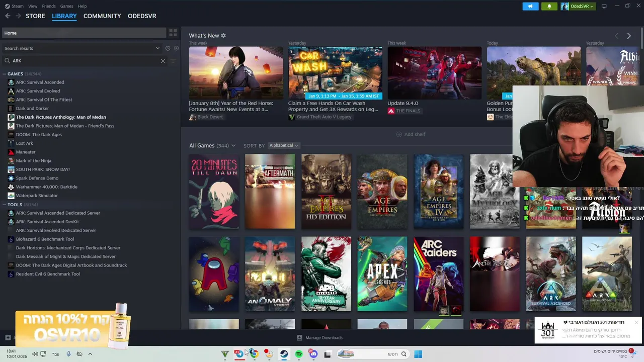644x362 pixels.
Task: Open Steam from Windows taskbar
Action: pyautogui.click(x=284, y=354)
